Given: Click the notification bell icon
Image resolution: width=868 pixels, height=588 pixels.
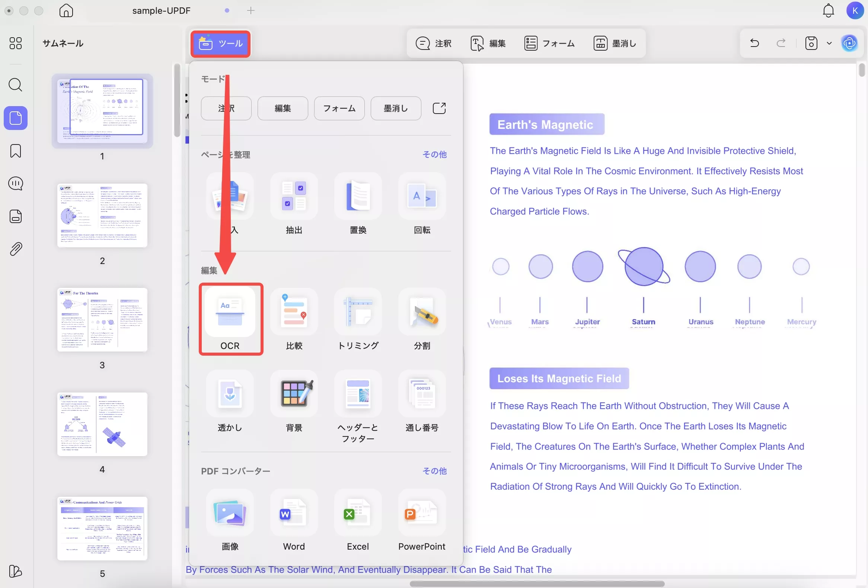Looking at the screenshot, I should [828, 10].
